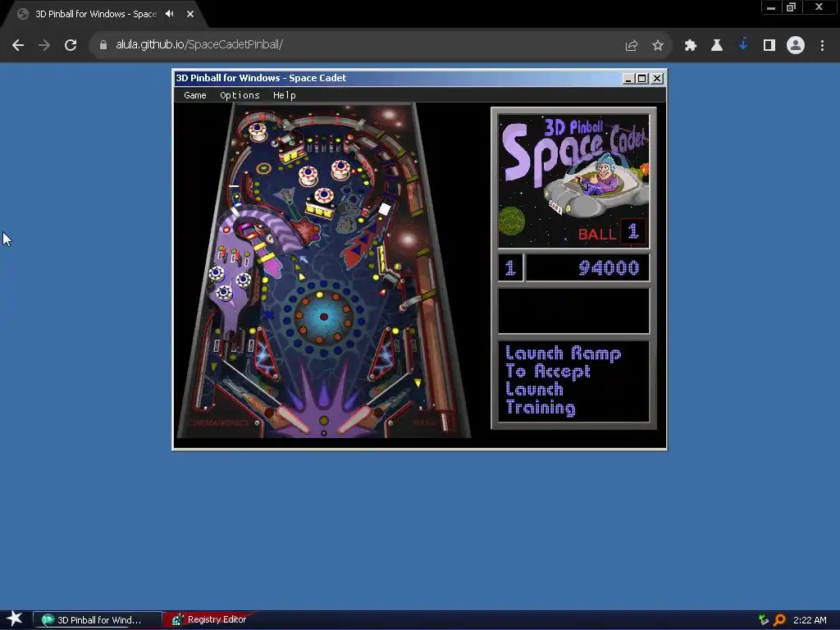The height and width of the screenshot is (630, 840).
Task: Mute audio on the Pinball tab
Action: (169, 14)
